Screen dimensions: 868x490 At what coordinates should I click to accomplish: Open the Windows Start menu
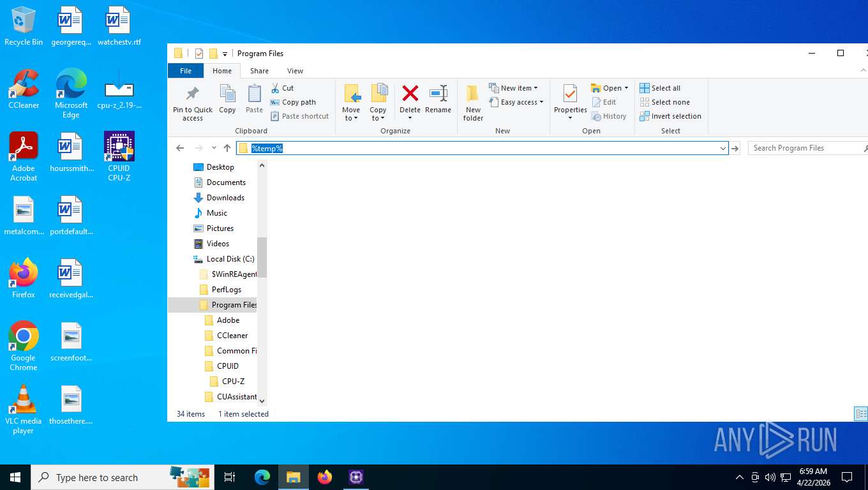pos(15,477)
